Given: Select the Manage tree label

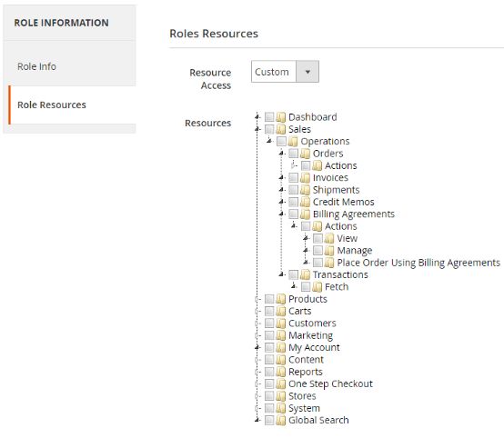Looking at the screenshot, I should tap(355, 251).
